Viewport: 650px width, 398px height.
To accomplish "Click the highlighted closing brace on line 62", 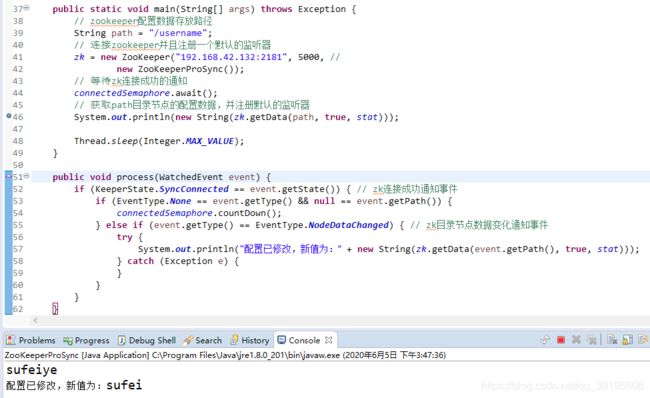I will click(55, 308).
